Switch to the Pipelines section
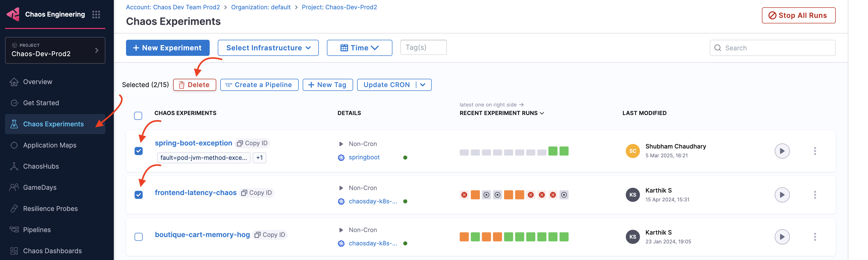Screen dimensions: 868x260 point(37,229)
